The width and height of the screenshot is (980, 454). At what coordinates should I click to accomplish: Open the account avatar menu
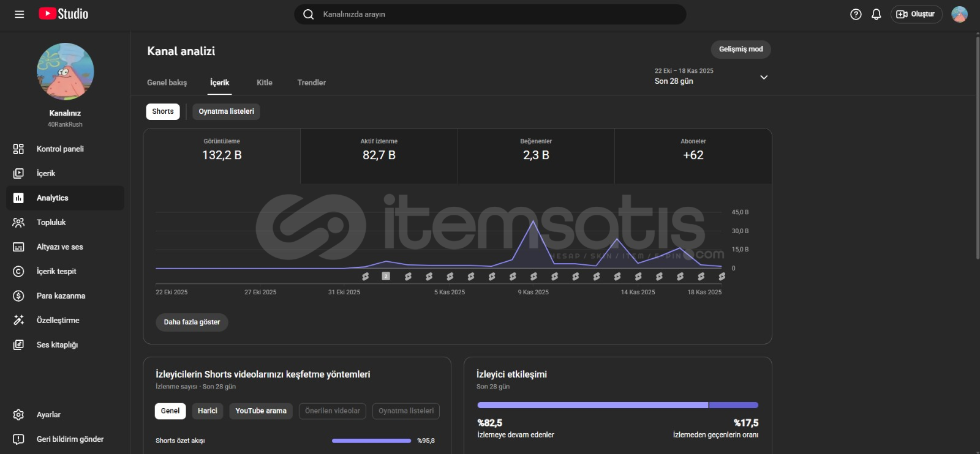pyautogui.click(x=959, y=14)
